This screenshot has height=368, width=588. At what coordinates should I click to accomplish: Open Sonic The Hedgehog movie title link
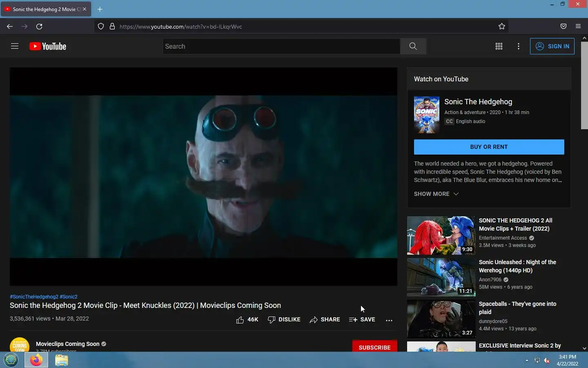(478, 102)
